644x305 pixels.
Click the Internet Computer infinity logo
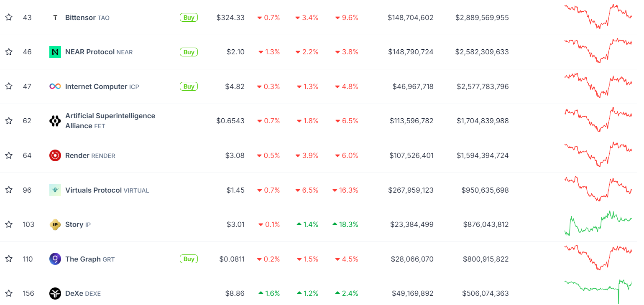pos(55,86)
